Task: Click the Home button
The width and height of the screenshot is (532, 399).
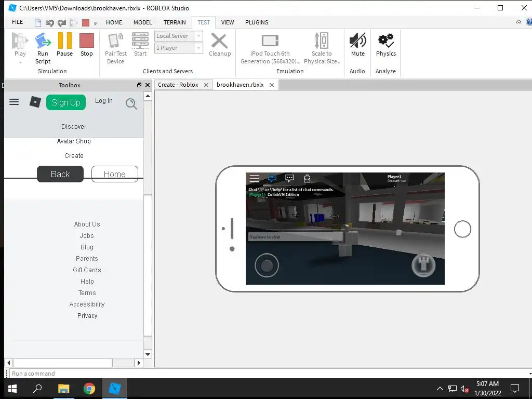Action: (x=115, y=174)
